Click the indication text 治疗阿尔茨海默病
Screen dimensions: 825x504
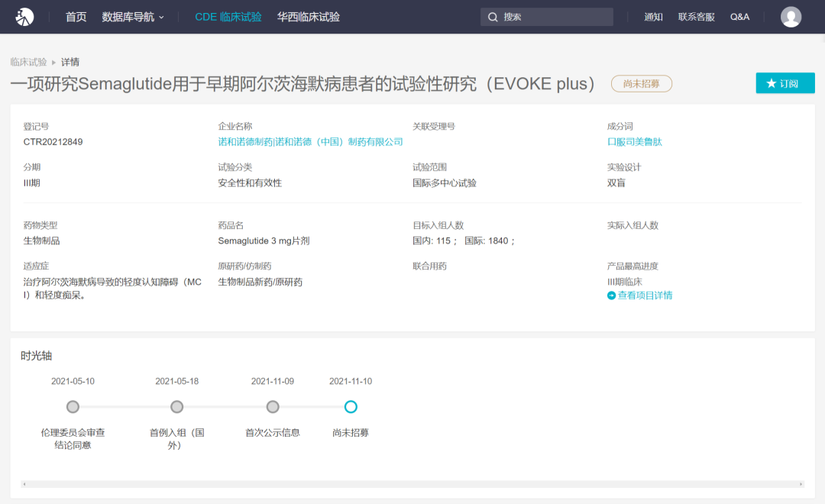click(x=112, y=289)
